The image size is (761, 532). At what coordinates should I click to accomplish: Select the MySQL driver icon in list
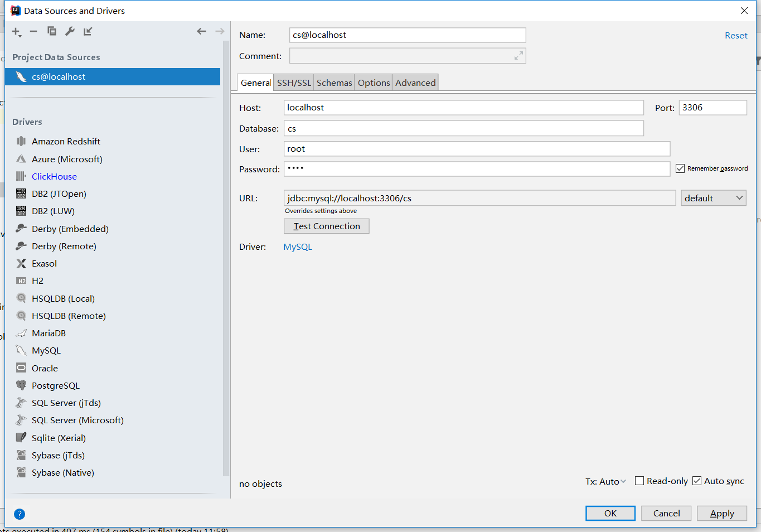[21, 350]
